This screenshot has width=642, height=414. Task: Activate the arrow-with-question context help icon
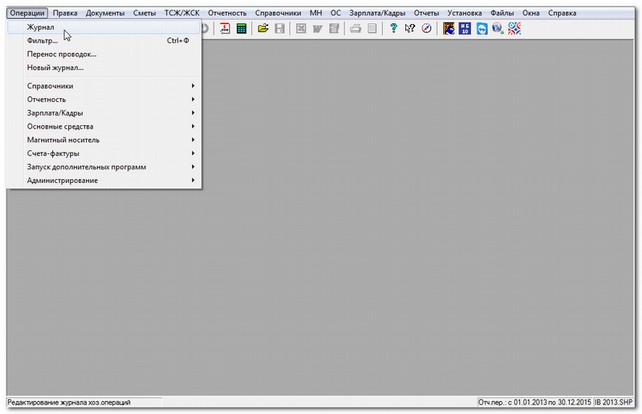(x=410, y=29)
